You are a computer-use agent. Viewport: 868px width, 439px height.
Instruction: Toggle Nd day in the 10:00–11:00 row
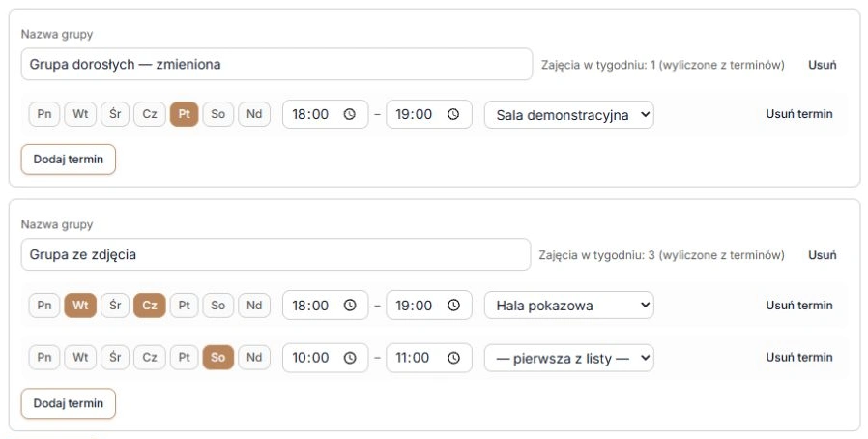click(x=254, y=357)
